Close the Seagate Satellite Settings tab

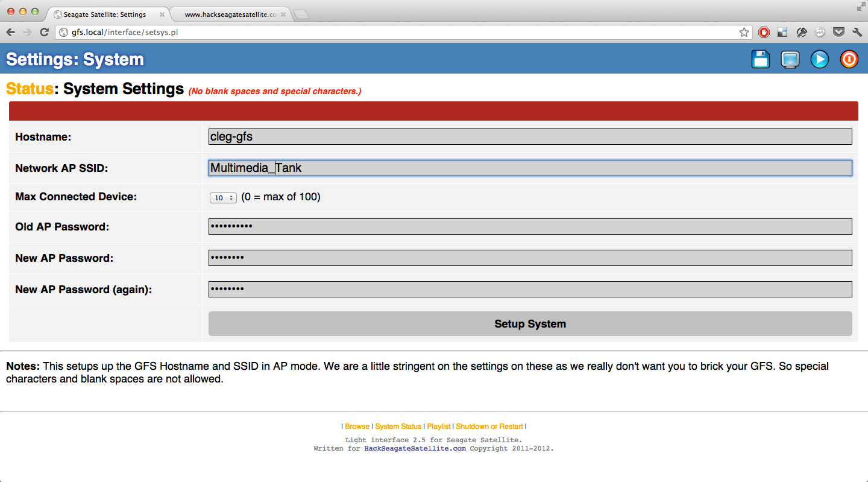[x=162, y=14]
